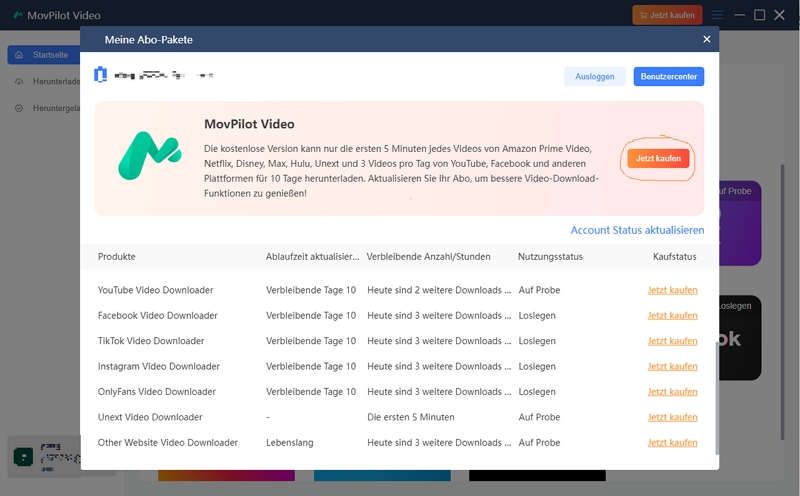Close the Meine Abo-Pakete dialog

tap(706, 39)
